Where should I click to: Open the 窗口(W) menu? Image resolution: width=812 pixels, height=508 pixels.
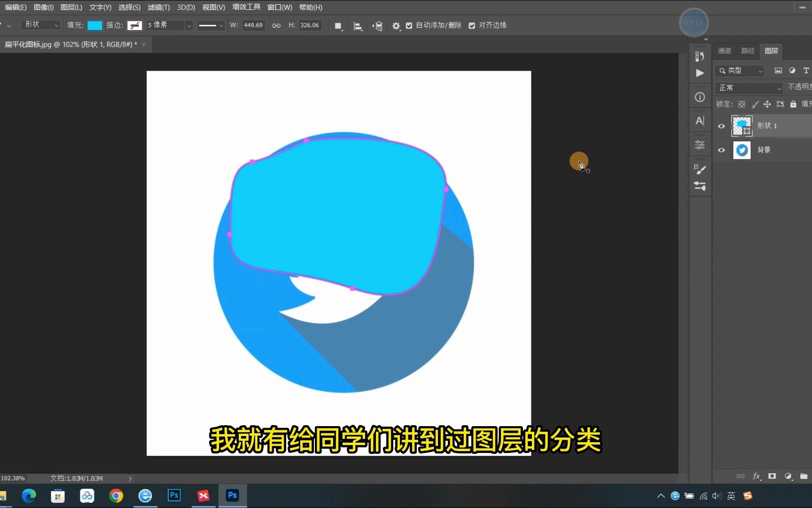(x=280, y=8)
